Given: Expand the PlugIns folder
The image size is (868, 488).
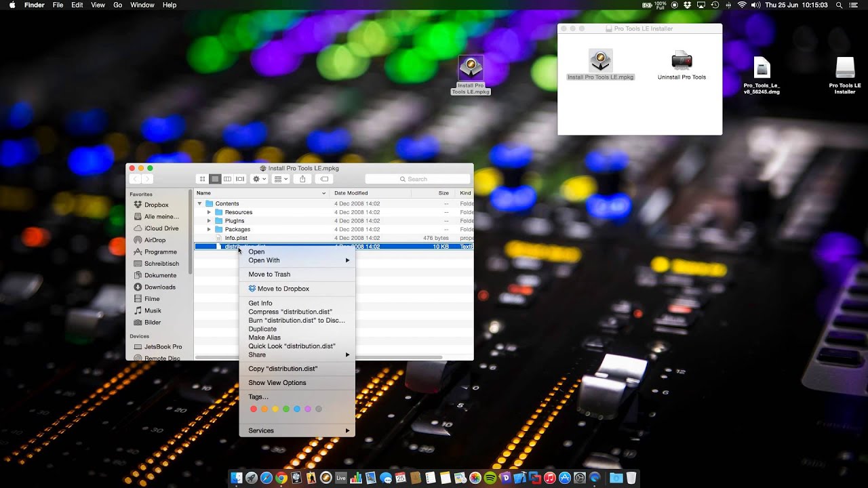Looking at the screenshot, I should [x=209, y=221].
